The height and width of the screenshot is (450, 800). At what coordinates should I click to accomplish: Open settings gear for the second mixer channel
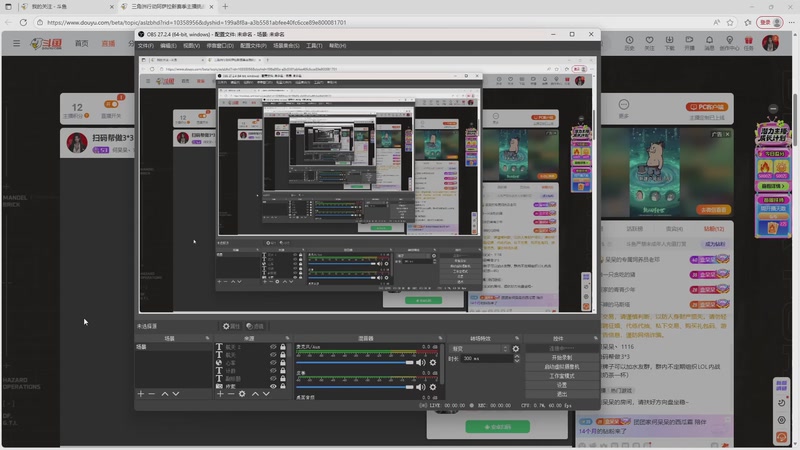coord(433,387)
